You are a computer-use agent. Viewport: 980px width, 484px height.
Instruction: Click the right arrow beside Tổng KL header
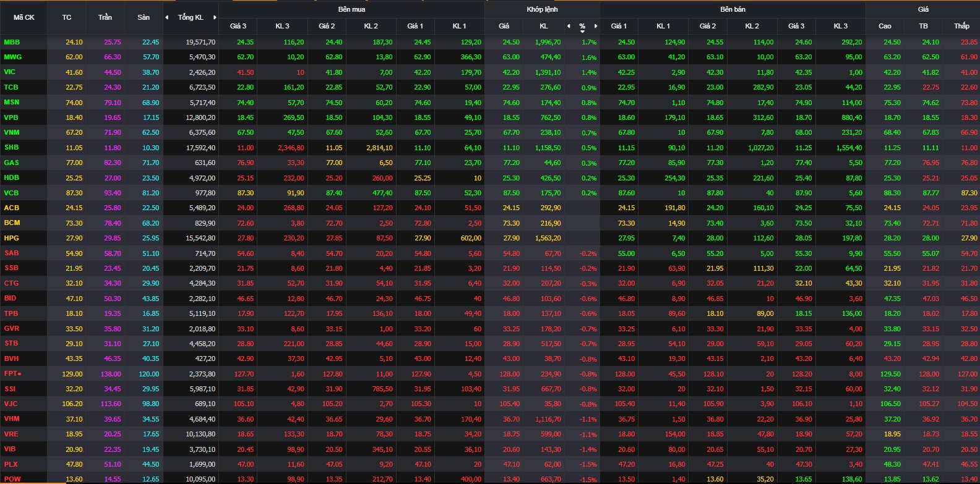coord(215,17)
